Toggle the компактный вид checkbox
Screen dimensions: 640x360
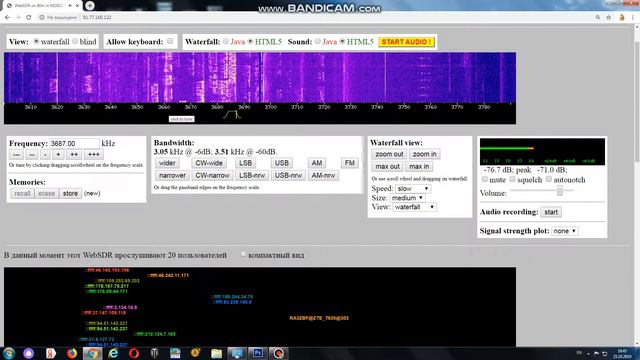point(243,254)
